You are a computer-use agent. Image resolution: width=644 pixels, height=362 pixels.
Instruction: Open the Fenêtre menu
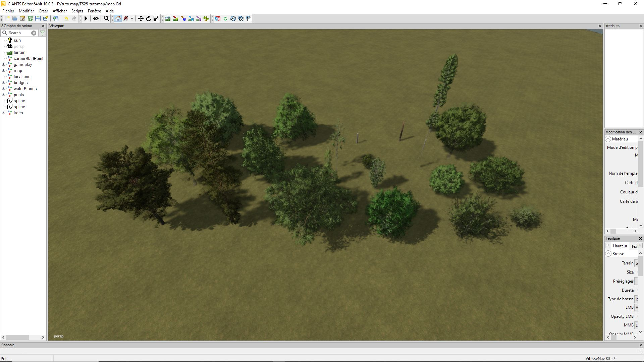coord(94,11)
